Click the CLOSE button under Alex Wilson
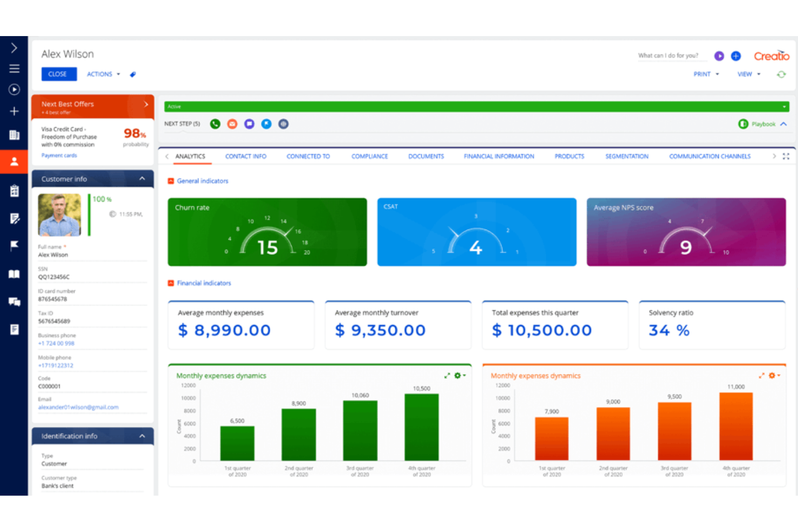798x532 pixels. (59, 74)
